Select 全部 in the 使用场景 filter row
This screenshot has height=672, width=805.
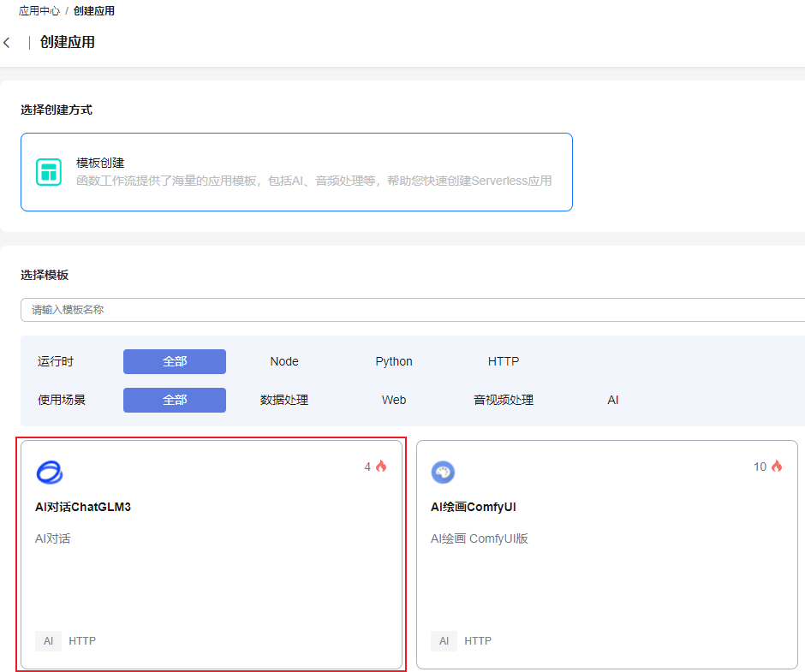pos(175,400)
